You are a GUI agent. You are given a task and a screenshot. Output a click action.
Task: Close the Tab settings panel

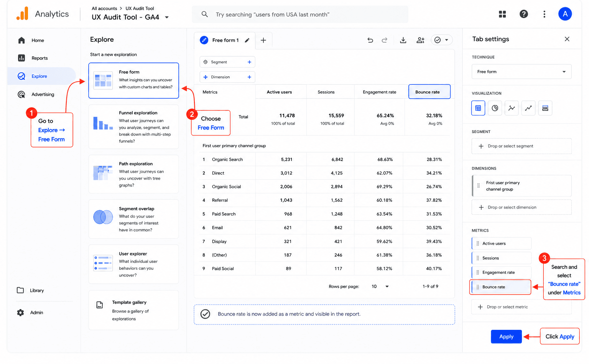[x=567, y=39]
